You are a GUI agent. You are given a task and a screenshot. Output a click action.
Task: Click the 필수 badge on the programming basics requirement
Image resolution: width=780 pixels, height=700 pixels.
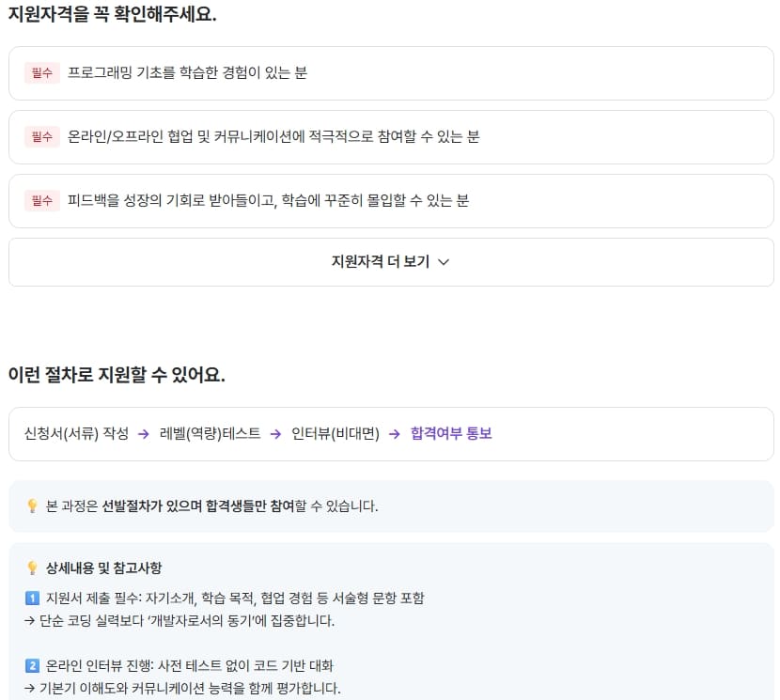pos(42,71)
